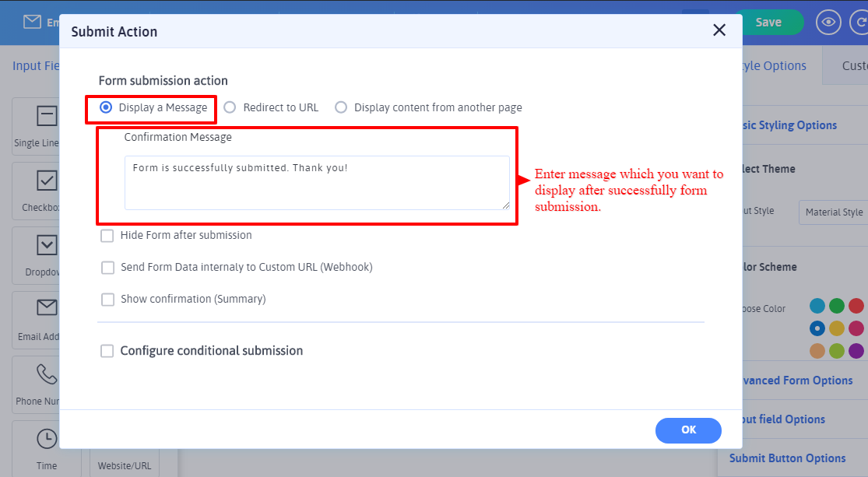Add the Time clock field
Viewport: 868px width, 477px height.
click(x=47, y=439)
